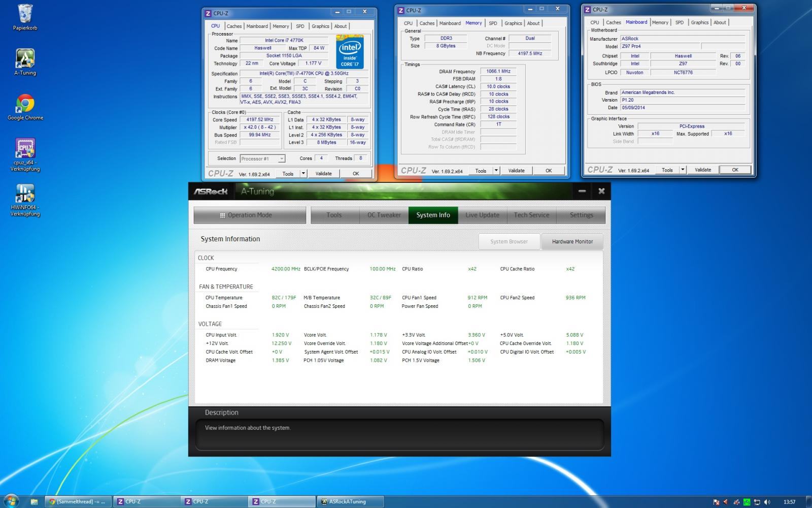
Task: Click the mainboard Model field Z97 Pro4
Action: pyautogui.click(x=660, y=46)
